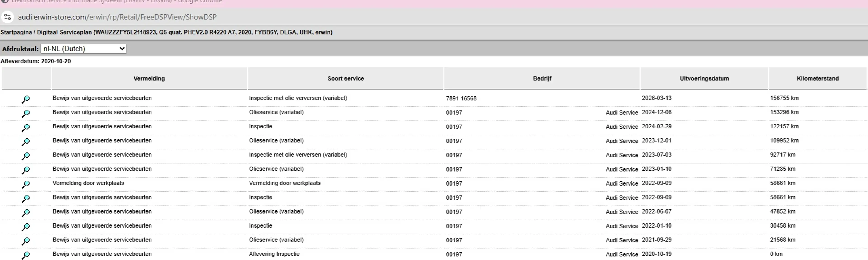Viewport: 868px width, 260px height.
Task: View details of 2022-09-09 Inspectie entry via magnifier
Action: tap(26, 198)
